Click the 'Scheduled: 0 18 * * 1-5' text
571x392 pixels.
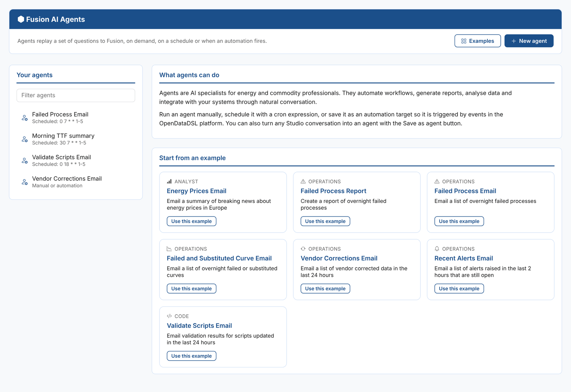(59, 164)
